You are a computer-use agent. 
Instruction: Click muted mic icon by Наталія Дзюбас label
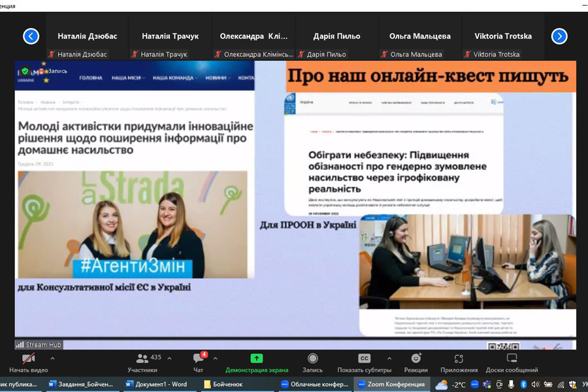52,54
